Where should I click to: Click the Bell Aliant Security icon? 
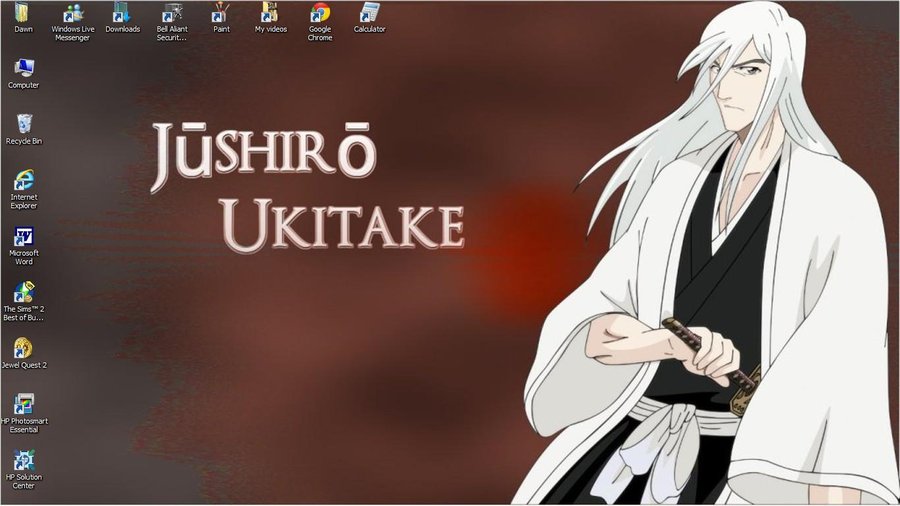172,14
